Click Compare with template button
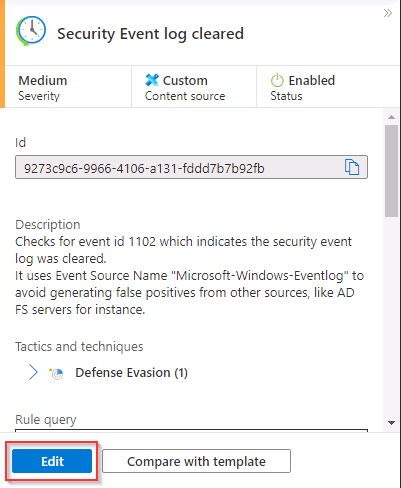401x488 pixels. 196,461
